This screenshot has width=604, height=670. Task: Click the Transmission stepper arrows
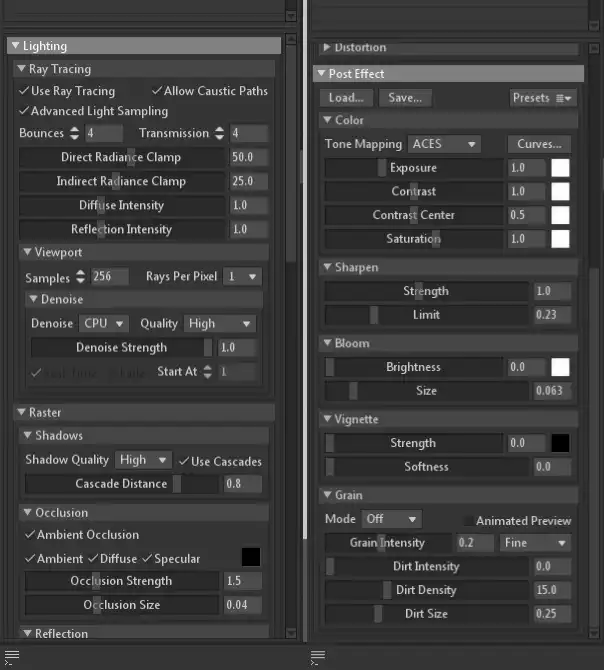tap(218, 133)
